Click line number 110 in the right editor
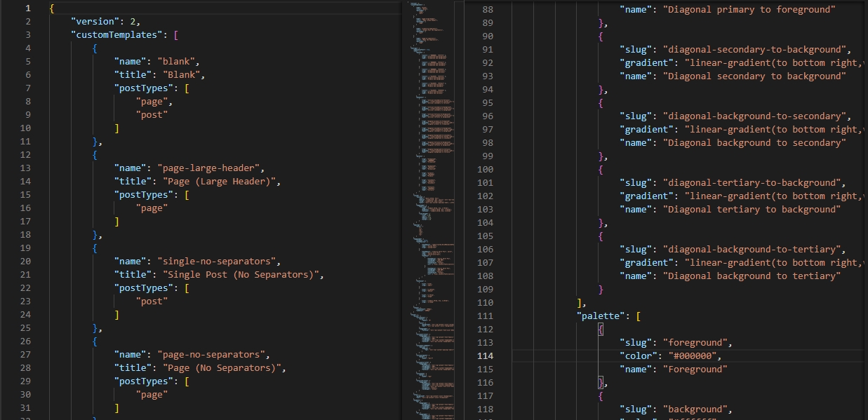Image resolution: width=868 pixels, height=420 pixels. point(485,302)
